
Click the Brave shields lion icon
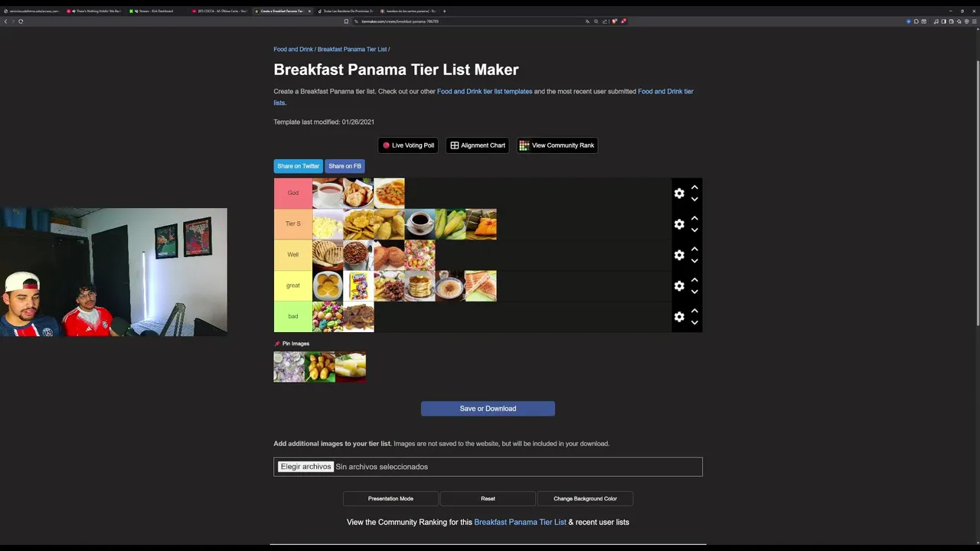pyautogui.click(x=614, y=21)
